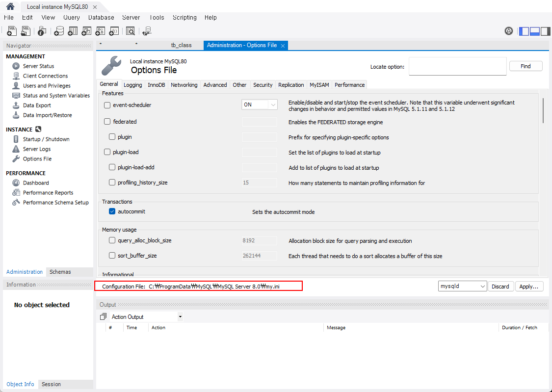Create a new SQL tab icon
This screenshot has height=392, width=552.
point(12,31)
